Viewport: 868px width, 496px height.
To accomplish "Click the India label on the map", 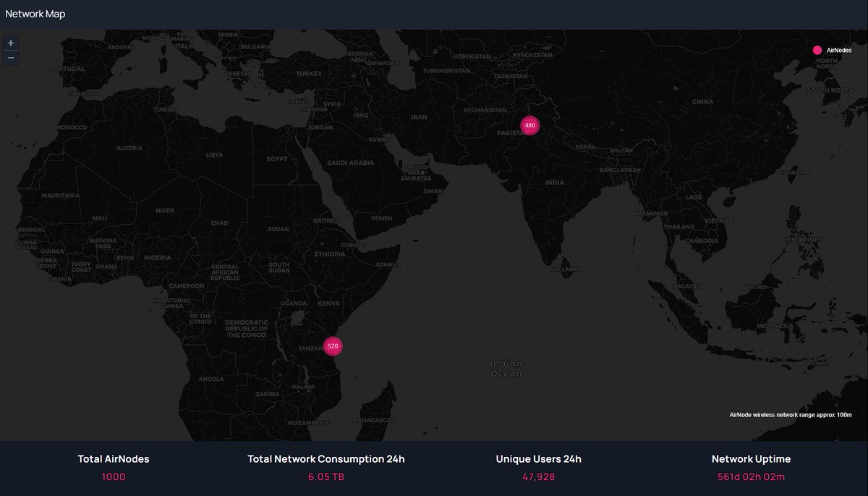I will pyautogui.click(x=555, y=183).
